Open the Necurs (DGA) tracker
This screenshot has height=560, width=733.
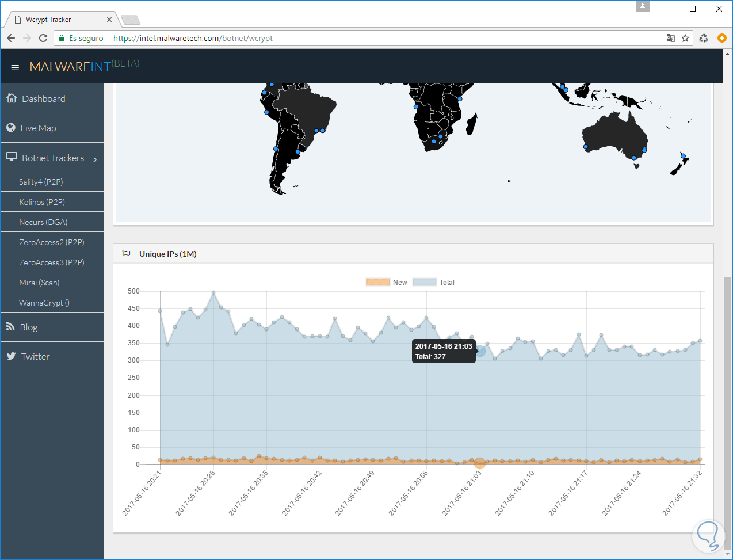(43, 222)
